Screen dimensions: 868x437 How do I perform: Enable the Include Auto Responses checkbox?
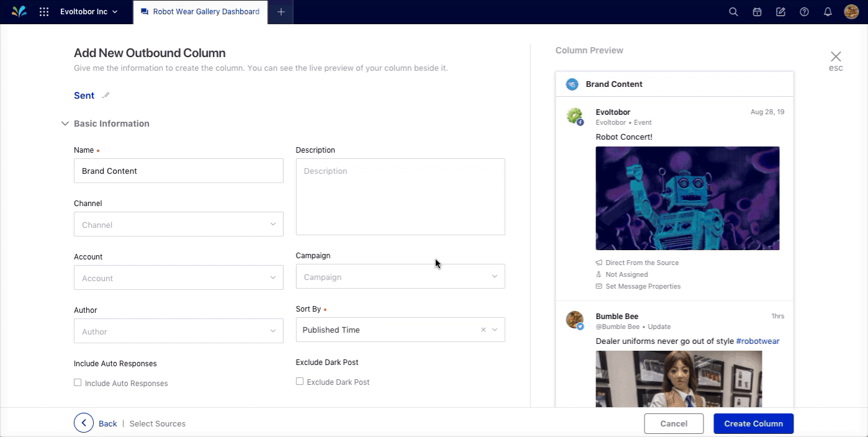[x=78, y=382]
